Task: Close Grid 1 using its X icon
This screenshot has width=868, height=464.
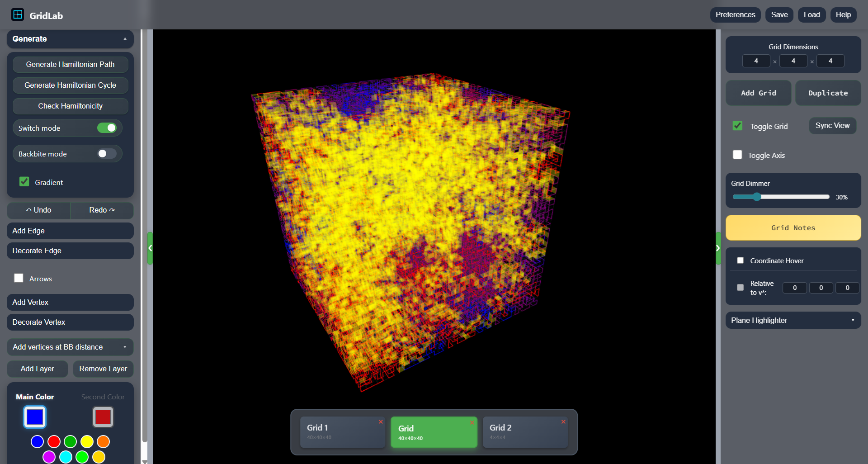Action: click(x=380, y=421)
